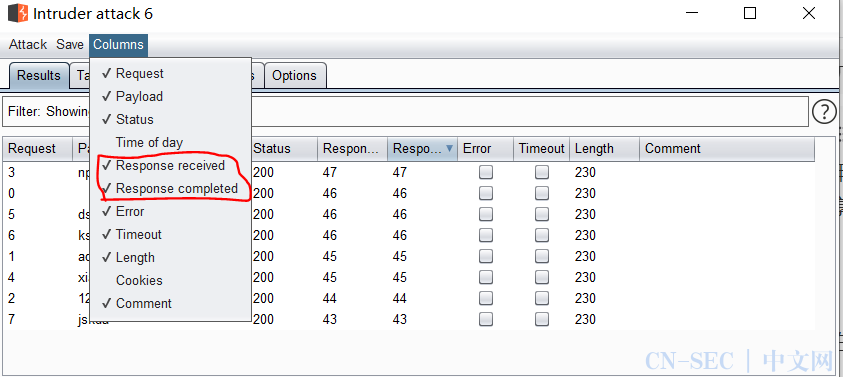Viewport: 843px width, 377px height.
Task: Toggle Response received column option
Action: click(x=170, y=166)
